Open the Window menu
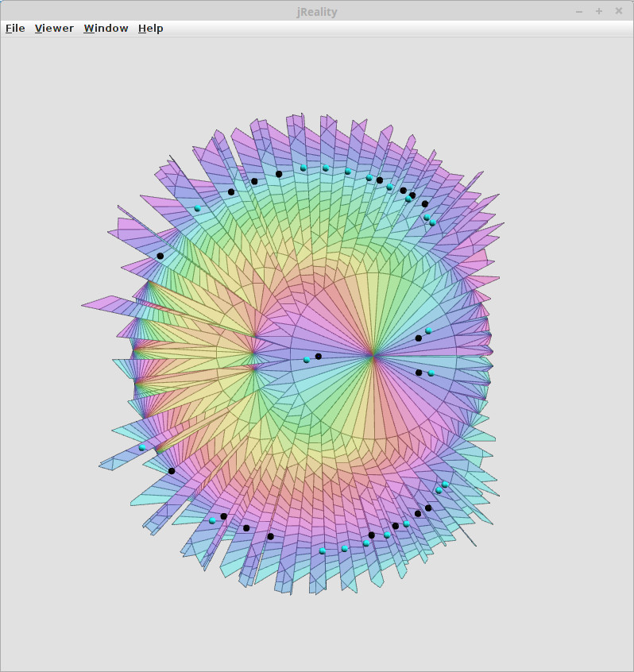 (x=106, y=29)
